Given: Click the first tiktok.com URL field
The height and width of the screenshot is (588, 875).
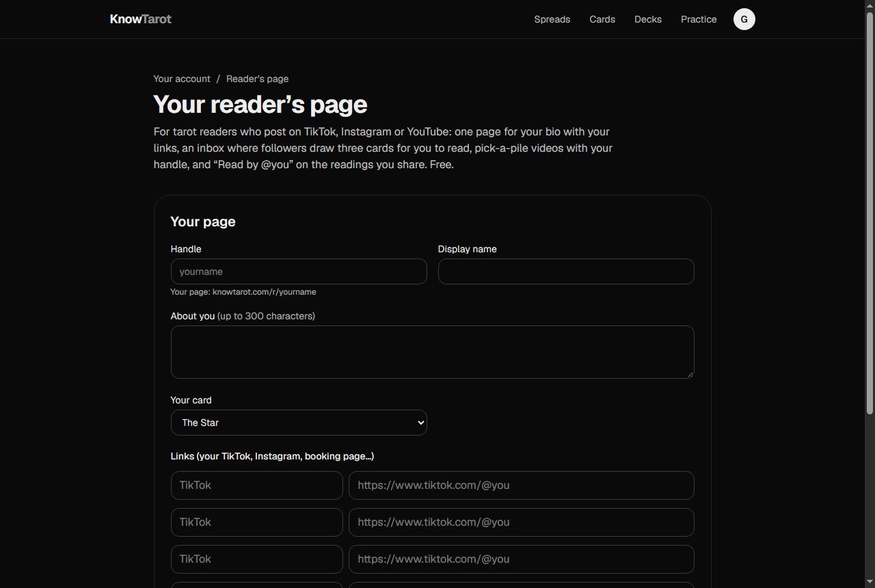Looking at the screenshot, I should point(522,485).
